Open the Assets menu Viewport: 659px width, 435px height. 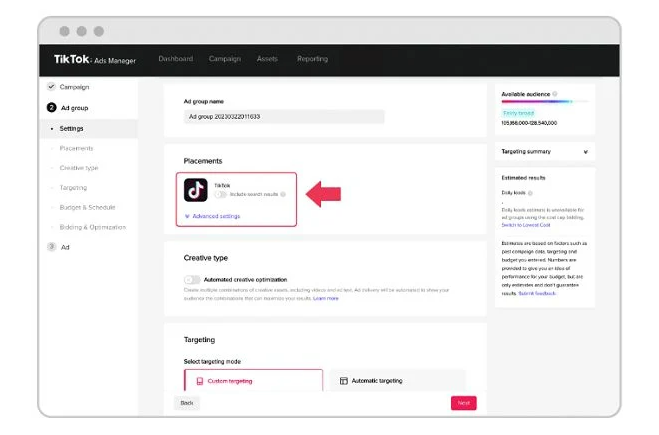tap(267, 59)
